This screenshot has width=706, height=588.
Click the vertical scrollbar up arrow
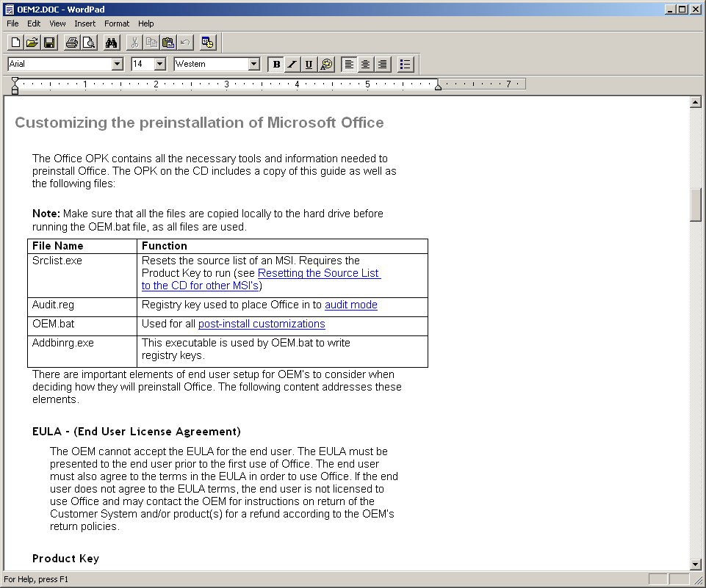[695, 102]
